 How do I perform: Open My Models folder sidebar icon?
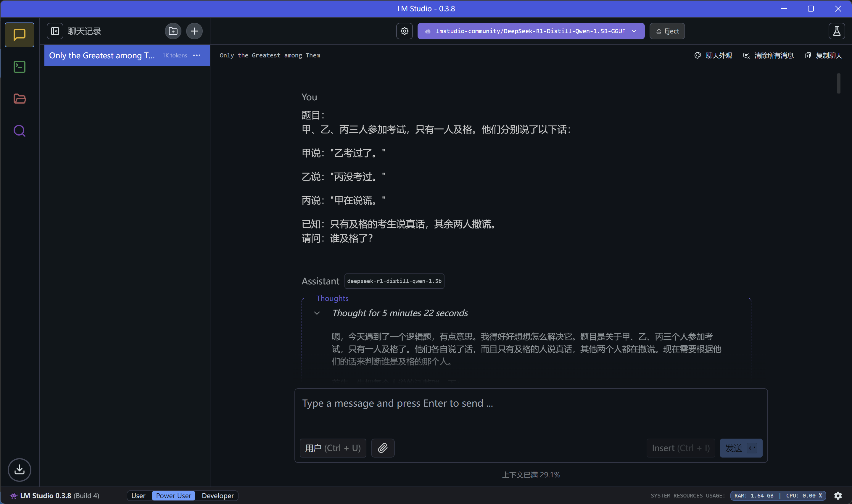click(19, 99)
